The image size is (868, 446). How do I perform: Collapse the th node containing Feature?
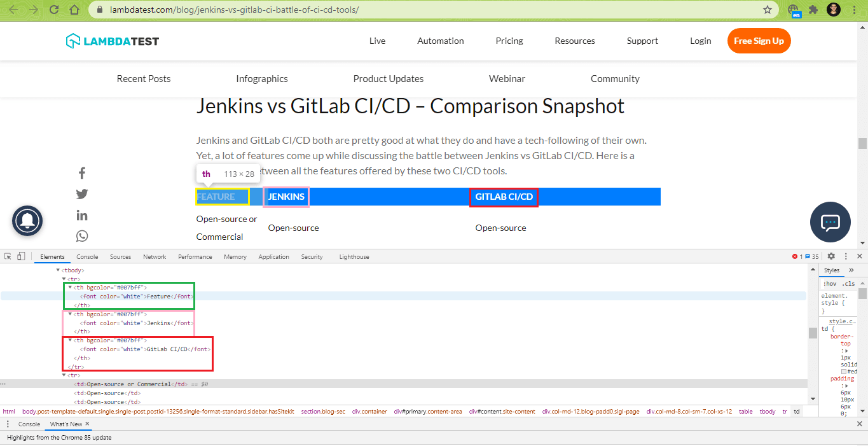point(70,288)
